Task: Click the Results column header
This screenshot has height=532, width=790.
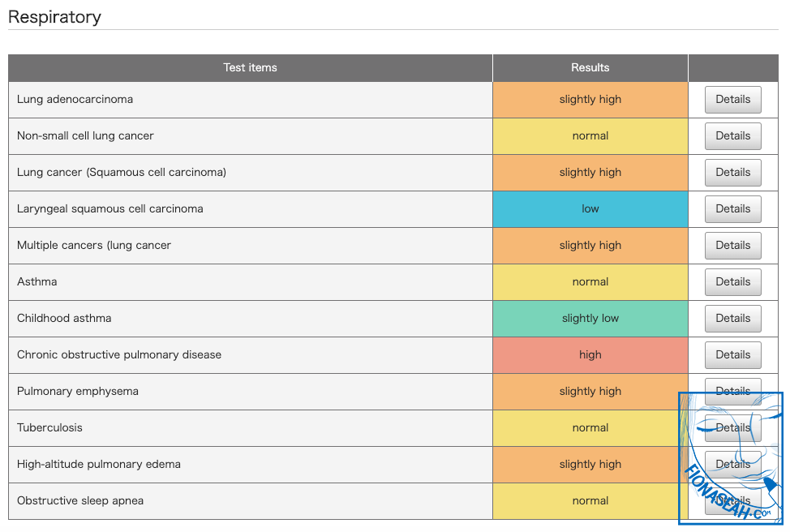Action: 590,68
